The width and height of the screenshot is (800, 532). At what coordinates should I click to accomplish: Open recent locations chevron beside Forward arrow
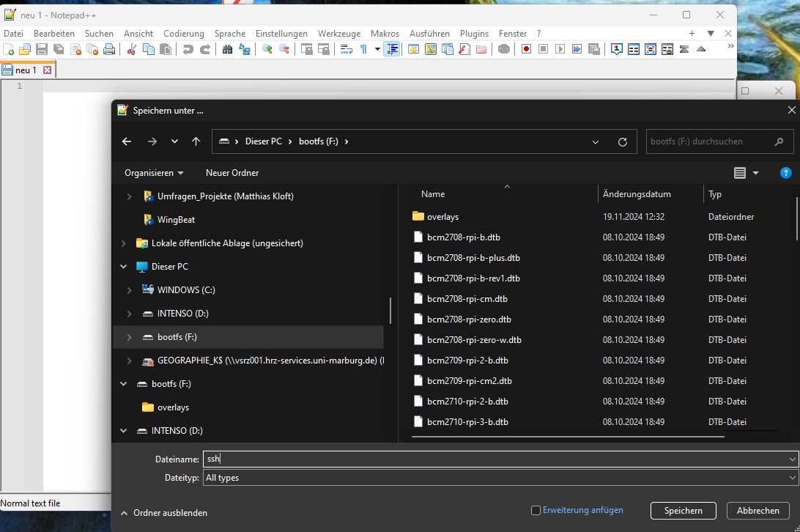[174, 141]
